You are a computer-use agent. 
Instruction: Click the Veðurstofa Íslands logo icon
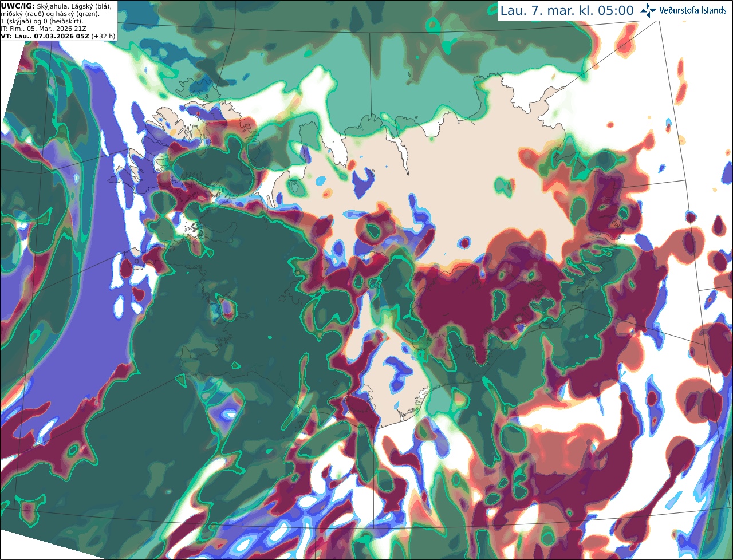coord(648,10)
